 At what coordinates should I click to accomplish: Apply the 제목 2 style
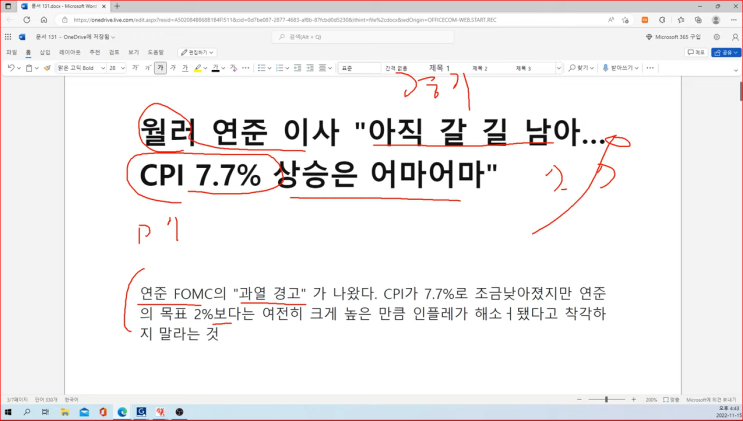point(480,68)
